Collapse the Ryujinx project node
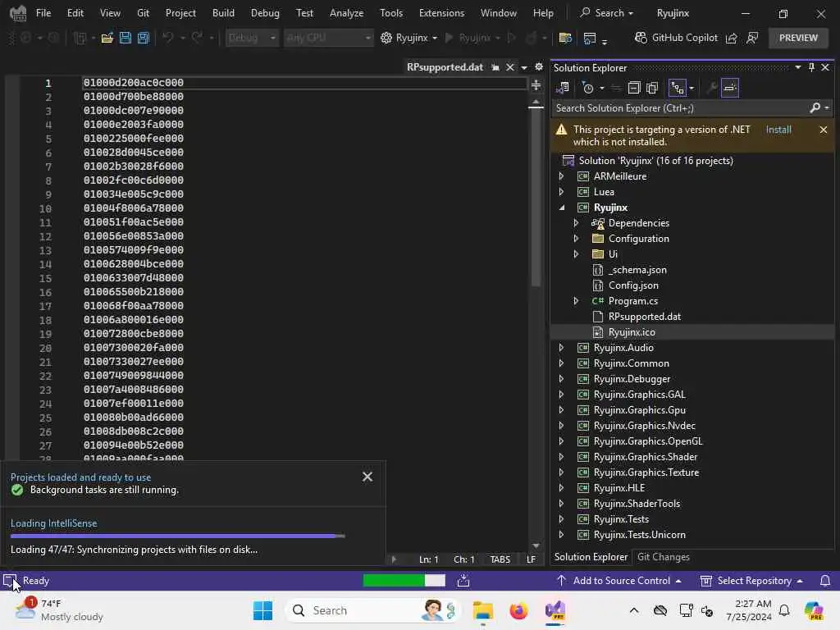The image size is (840, 630). point(561,208)
